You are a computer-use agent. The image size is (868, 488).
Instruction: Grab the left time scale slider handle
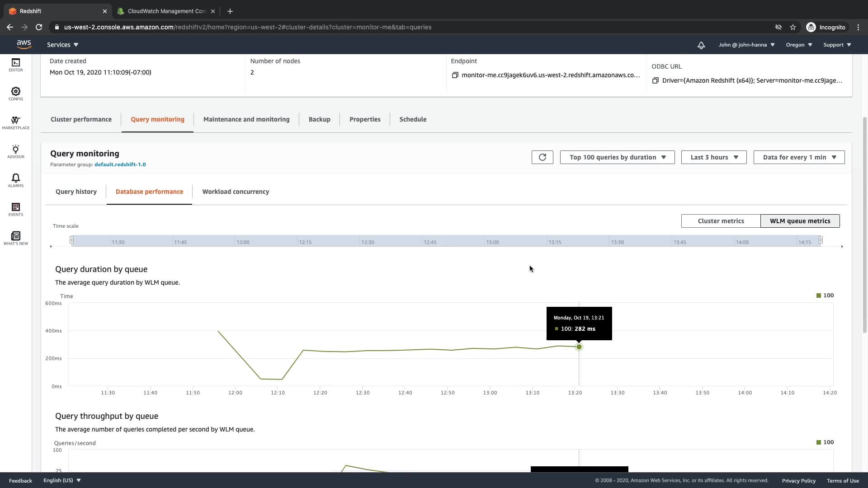coord(71,240)
